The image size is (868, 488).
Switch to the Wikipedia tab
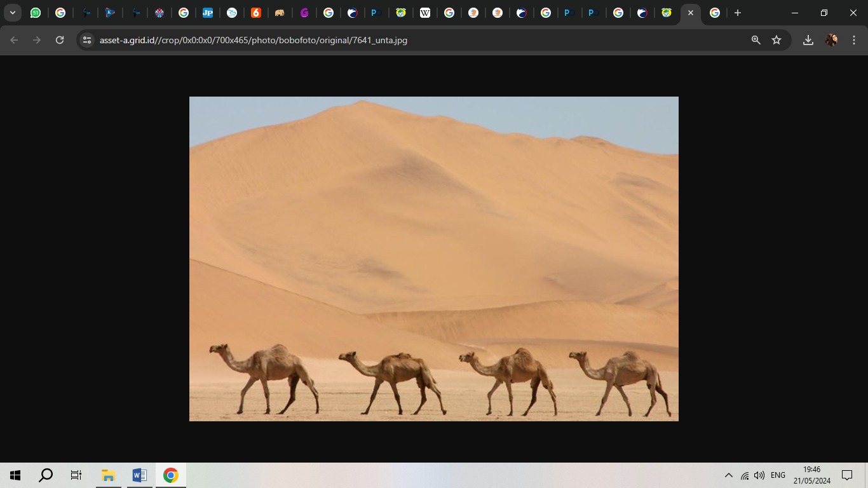[x=425, y=13]
